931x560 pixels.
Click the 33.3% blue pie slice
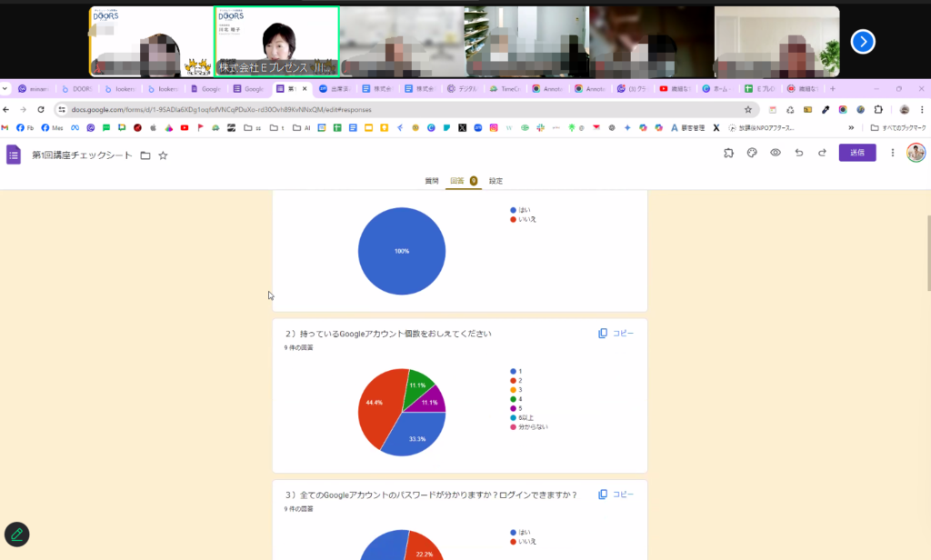coord(415,435)
